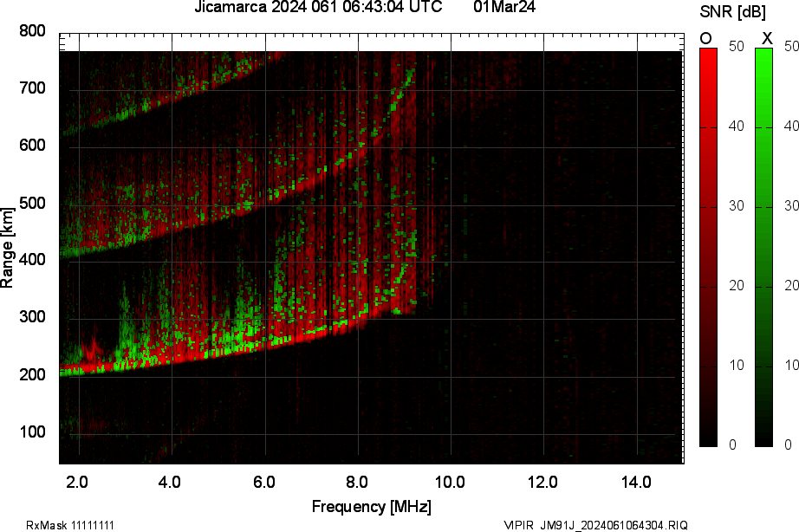
Task: Click the '6.0' frequency tick label
Action: click(264, 482)
